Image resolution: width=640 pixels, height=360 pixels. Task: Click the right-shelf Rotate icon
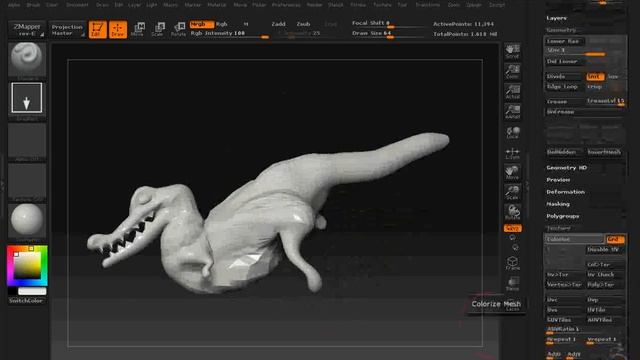[512, 212]
